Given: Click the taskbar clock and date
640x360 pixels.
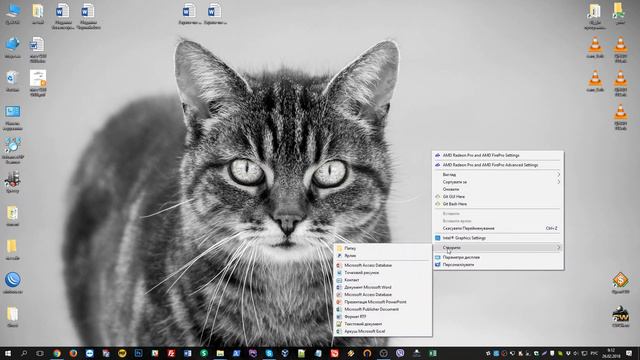Looking at the screenshot, I should (611, 353).
